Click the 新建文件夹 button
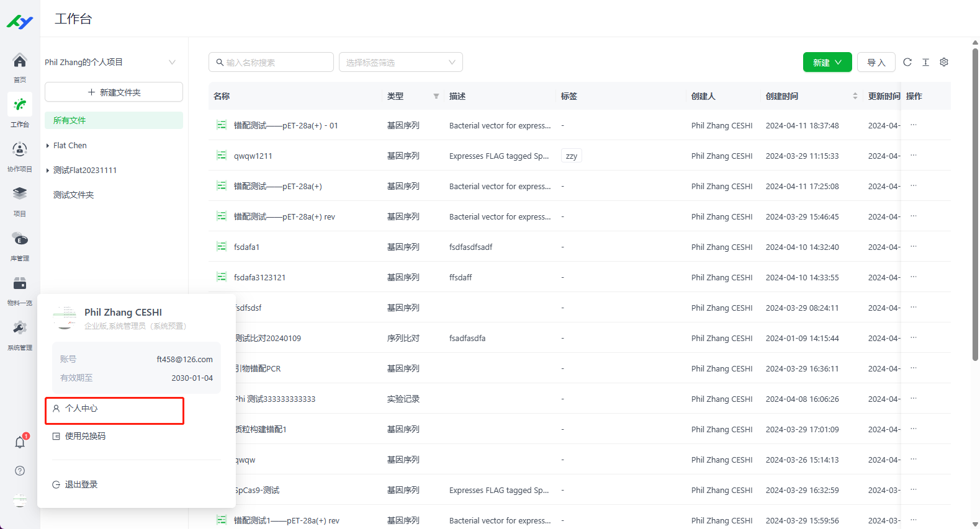The width and height of the screenshot is (980, 529). pyautogui.click(x=114, y=92)
